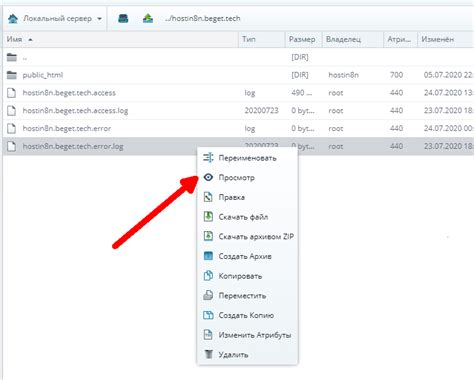Click file icon of hostin8n.beget.tech.error.log
The image size is (474, 380).
tap(12, 146)
